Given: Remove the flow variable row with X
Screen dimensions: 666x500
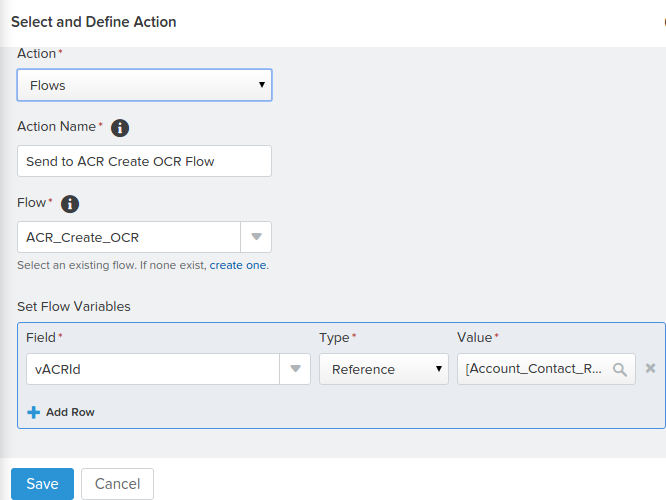Looking at the screenshot, I should (650, 369).
